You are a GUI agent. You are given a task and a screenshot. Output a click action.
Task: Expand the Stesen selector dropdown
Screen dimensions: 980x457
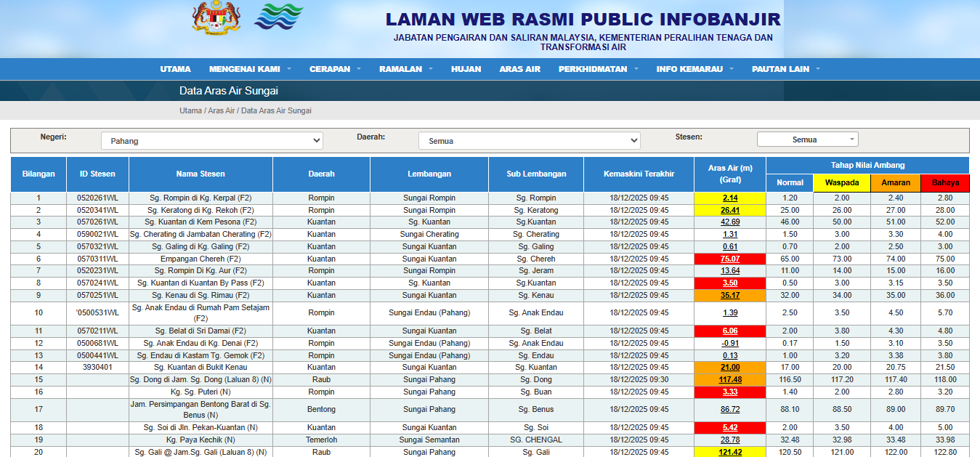click(807, 139)
